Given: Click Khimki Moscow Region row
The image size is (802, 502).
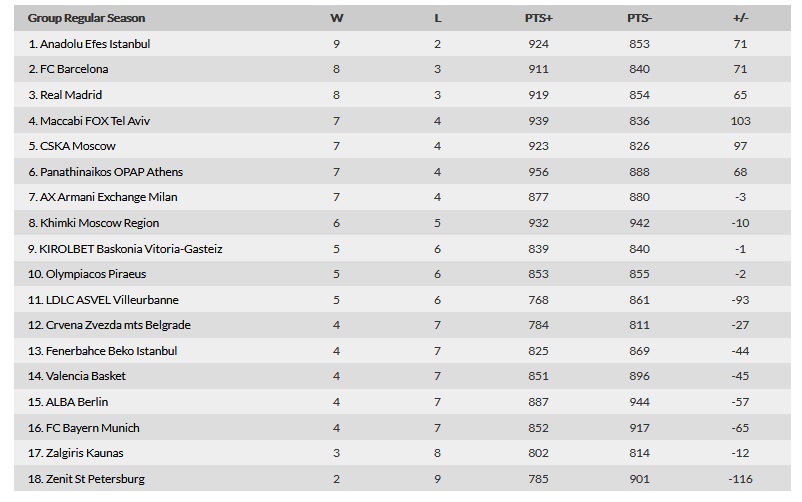Looking at the screenshot, I should 402,223.
